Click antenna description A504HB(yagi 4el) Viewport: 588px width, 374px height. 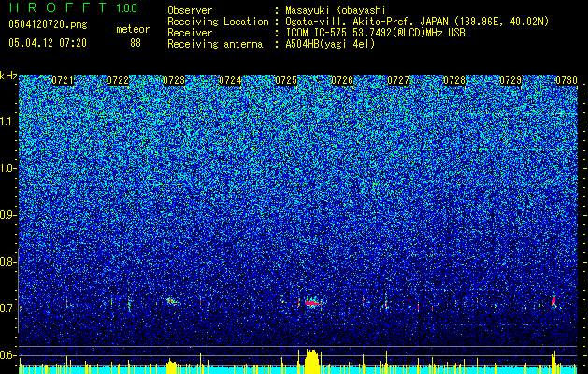click(330, 44)
